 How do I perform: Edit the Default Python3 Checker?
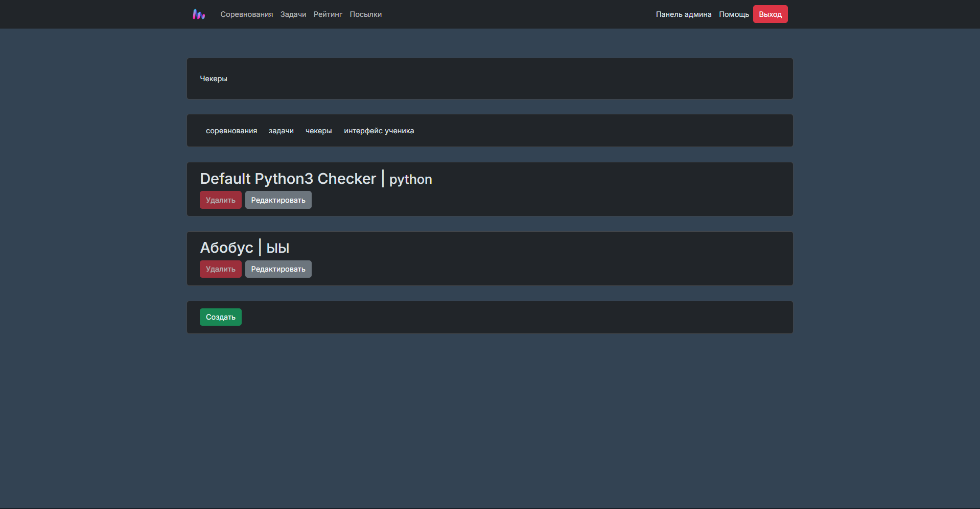coord(278,200)
